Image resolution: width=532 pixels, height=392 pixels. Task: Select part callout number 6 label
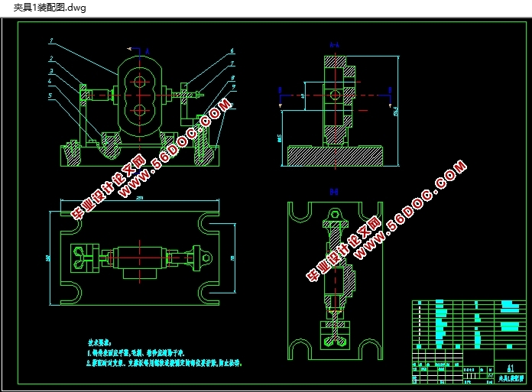[232, 51]
